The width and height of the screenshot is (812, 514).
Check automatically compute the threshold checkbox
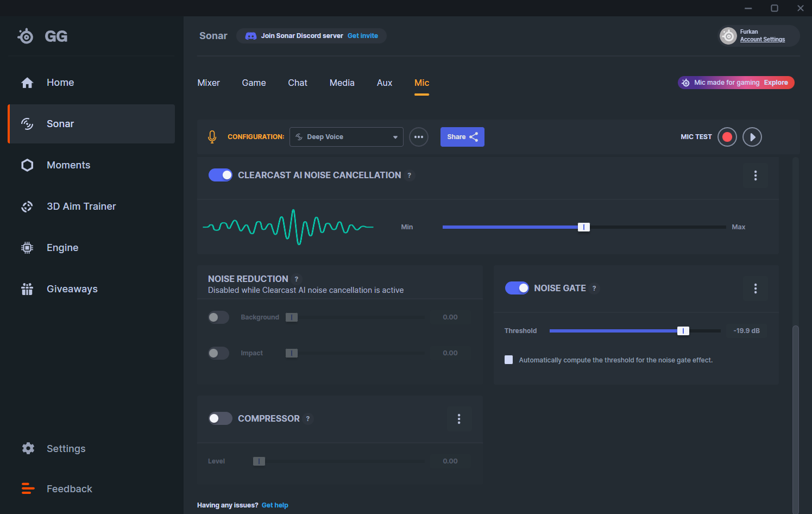(x=509, y=360)
